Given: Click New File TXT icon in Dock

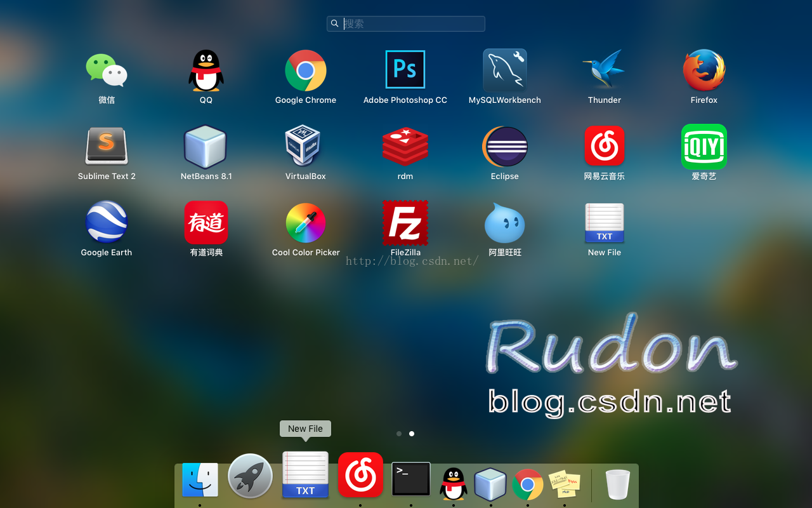Looking at the screenshot, I should [305, 474].
